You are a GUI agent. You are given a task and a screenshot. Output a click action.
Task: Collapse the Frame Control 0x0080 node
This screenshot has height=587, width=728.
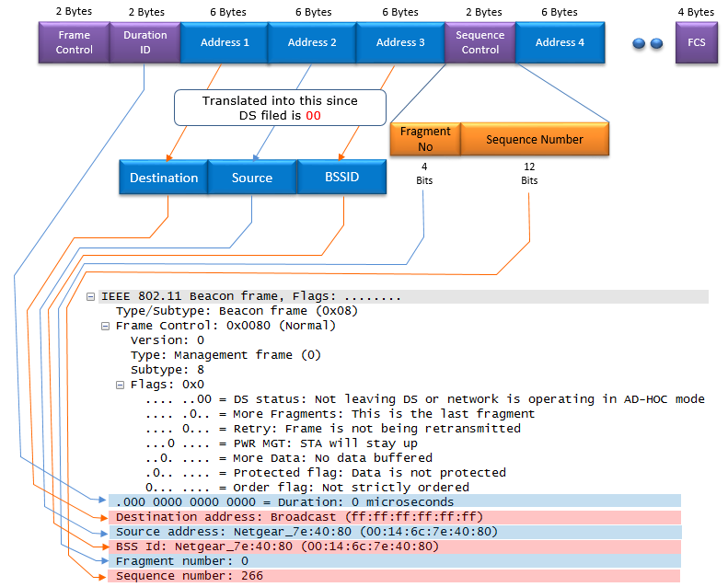(106, 327)
